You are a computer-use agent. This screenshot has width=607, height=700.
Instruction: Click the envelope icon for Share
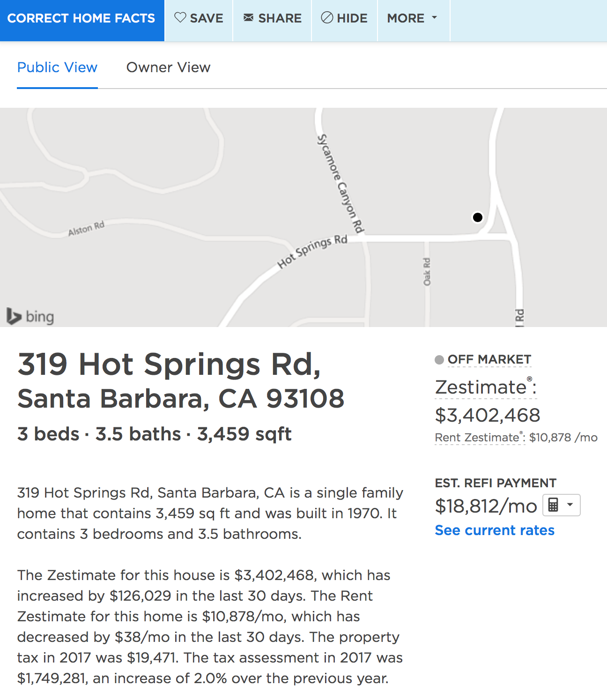pos(248,18)
